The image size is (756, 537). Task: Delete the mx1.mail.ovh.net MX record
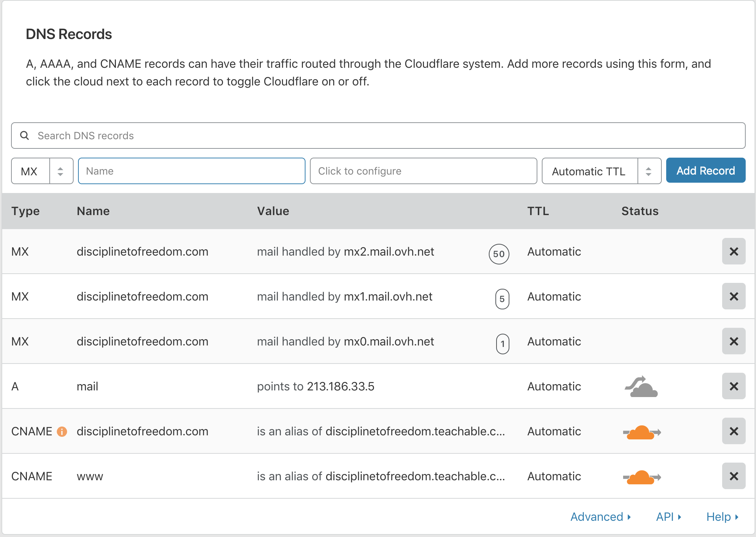tap(734, 296)
